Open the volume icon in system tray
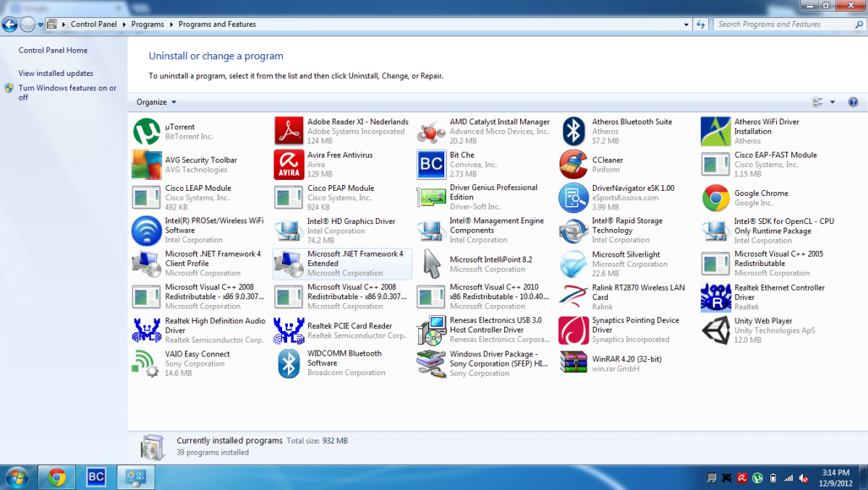 coord(803,478)
